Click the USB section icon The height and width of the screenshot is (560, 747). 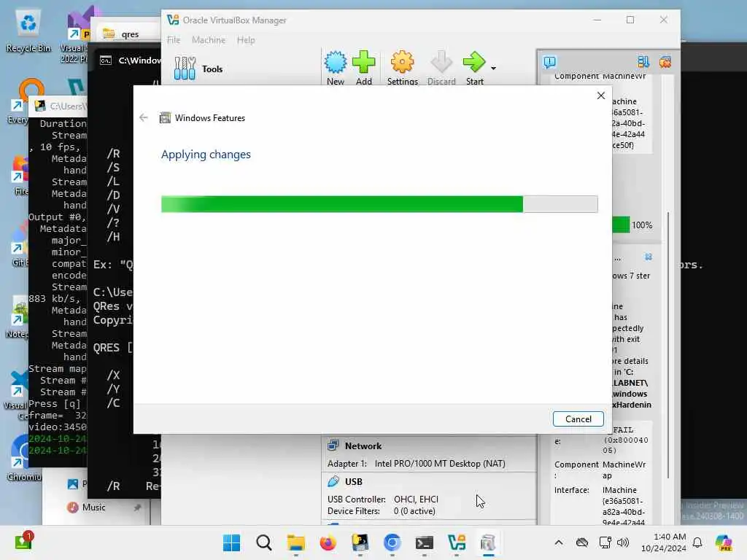pyautogui.click(x=333, y=481)
